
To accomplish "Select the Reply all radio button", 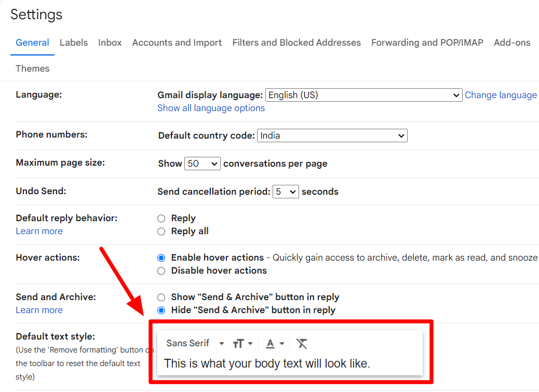I will click(161, 232).
